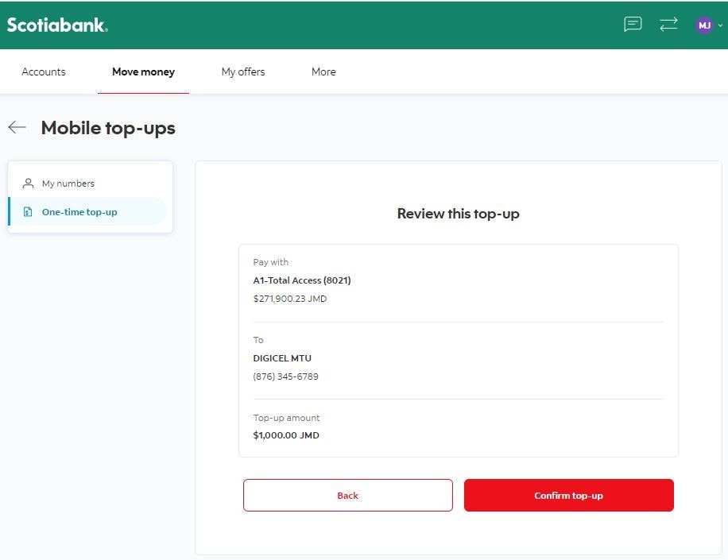The height and width of the screenshot is (560, 728).
Task: Open the MJ profile avatar
Action: coord(704,25)
